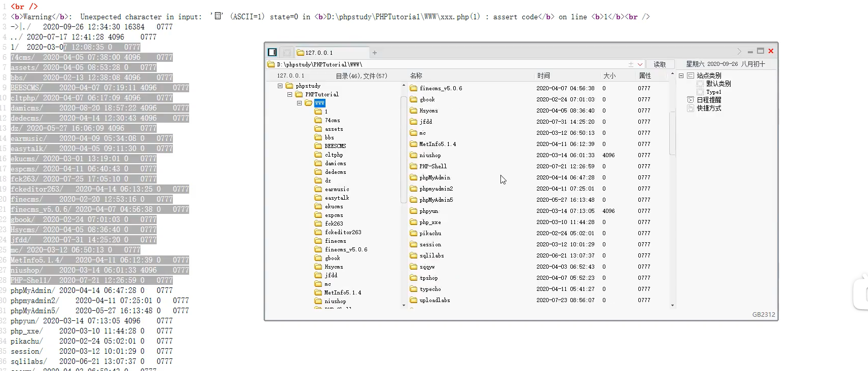Select Type1 in the site category tree

(713, 92)
